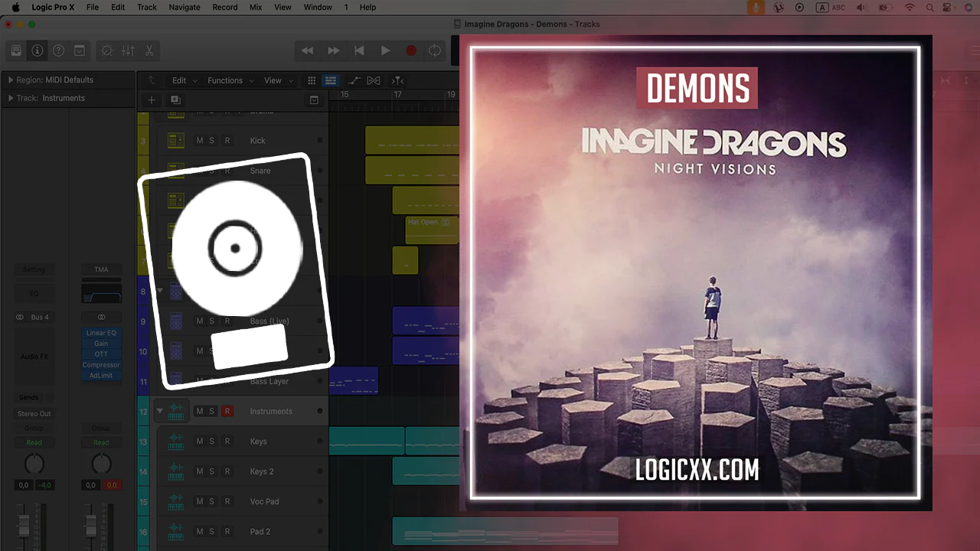Open the Library button in control bar
The image size is (980, 551).
click(x=16, y=51)
